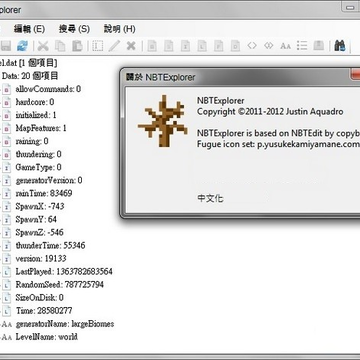Select the 'thunderTime: 55346' row

point(50,246)
